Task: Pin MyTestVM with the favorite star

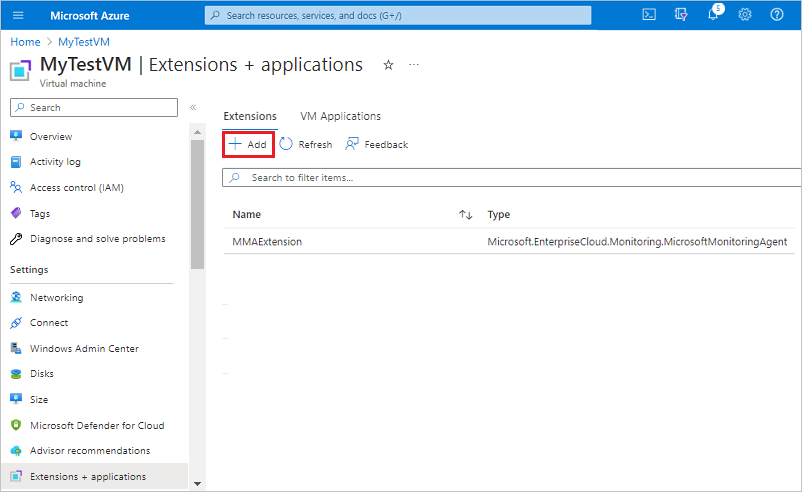Action: [388, 65]
